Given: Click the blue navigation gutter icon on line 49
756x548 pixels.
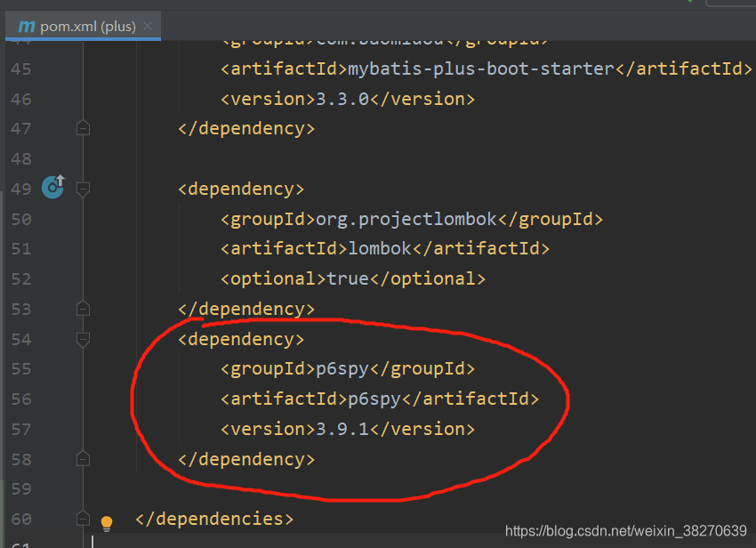Looking at the screenshot, I should 52,188.
